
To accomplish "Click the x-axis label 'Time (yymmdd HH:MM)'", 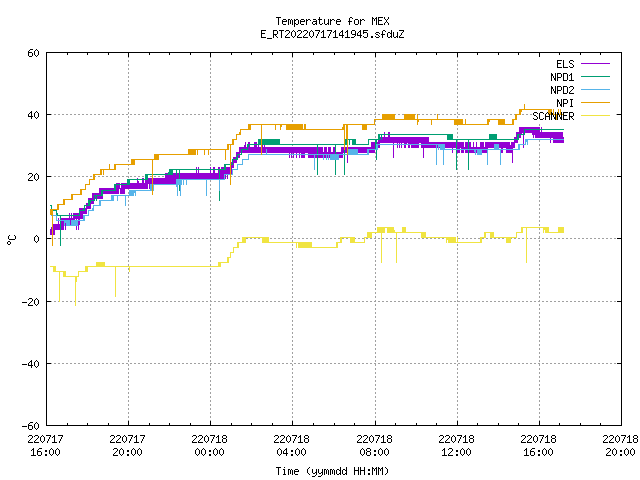I will (332, 471).
